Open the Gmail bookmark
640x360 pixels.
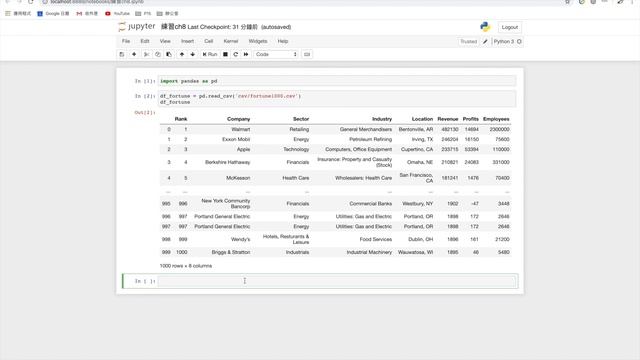[x=87, y=13]
